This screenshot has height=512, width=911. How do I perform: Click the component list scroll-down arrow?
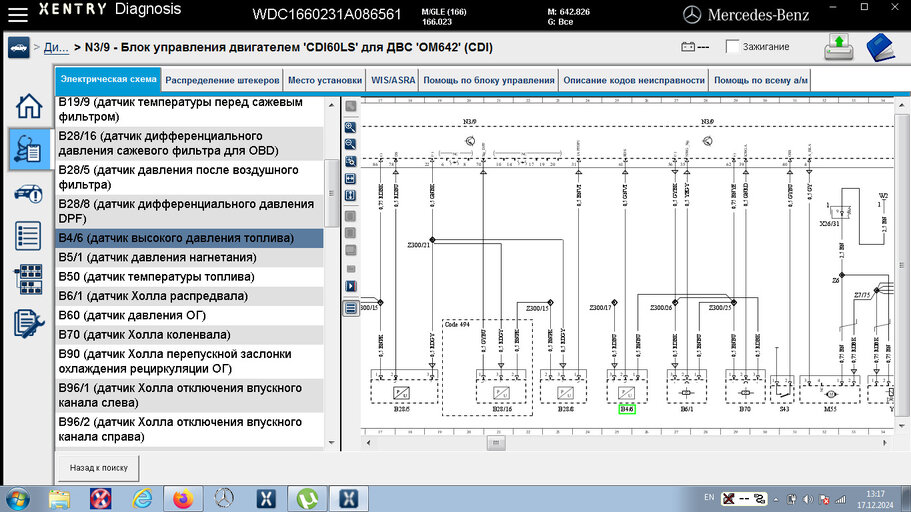(x=332, y=443)
